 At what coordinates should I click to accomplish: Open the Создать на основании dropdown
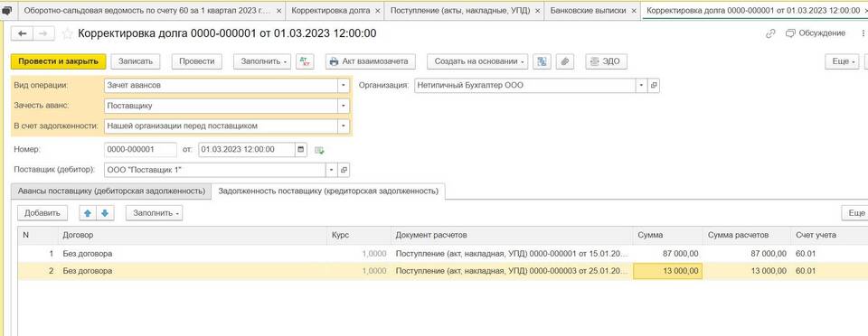[x=477, y=61]
